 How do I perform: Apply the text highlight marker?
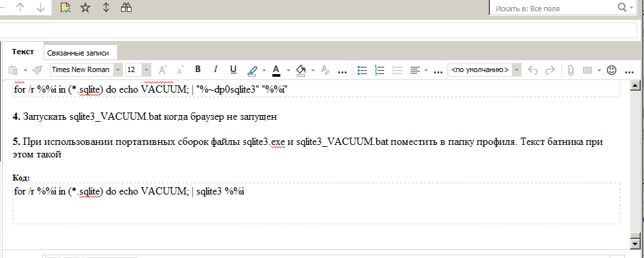[x=252, y=70]
